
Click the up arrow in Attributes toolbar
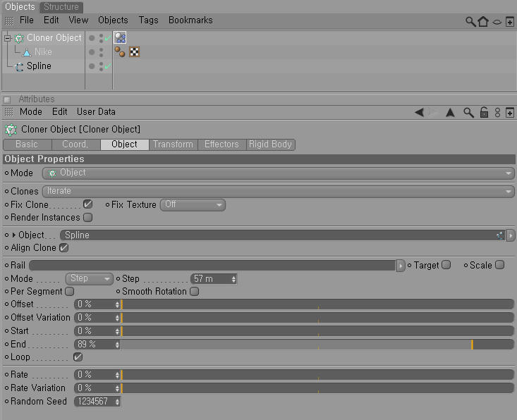point(450,113)
